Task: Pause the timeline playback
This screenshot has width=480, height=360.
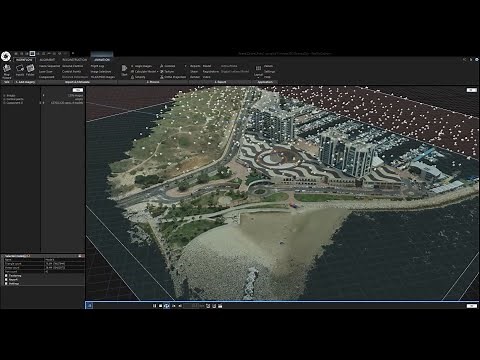Action: coord(154,306)
